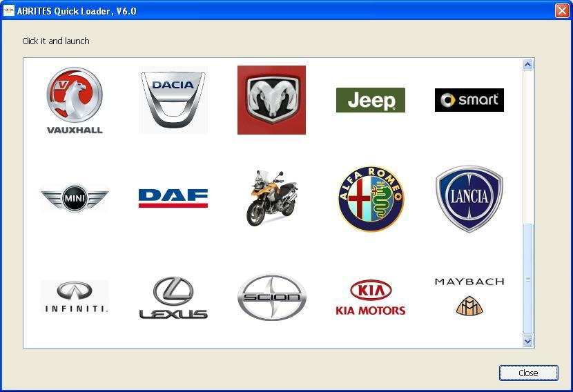Image resolution: width=573 pixels, height=392 pixels.
Task: Click the scrollbar up arrow
Action: coord(527,65)
